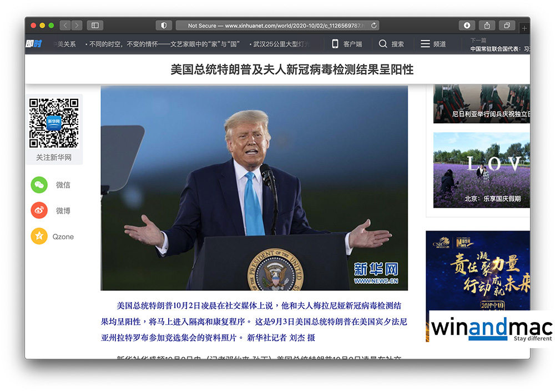
Task: Click the Xinhua QR code image
Action: pyautogui.click(x=54, y=123)
